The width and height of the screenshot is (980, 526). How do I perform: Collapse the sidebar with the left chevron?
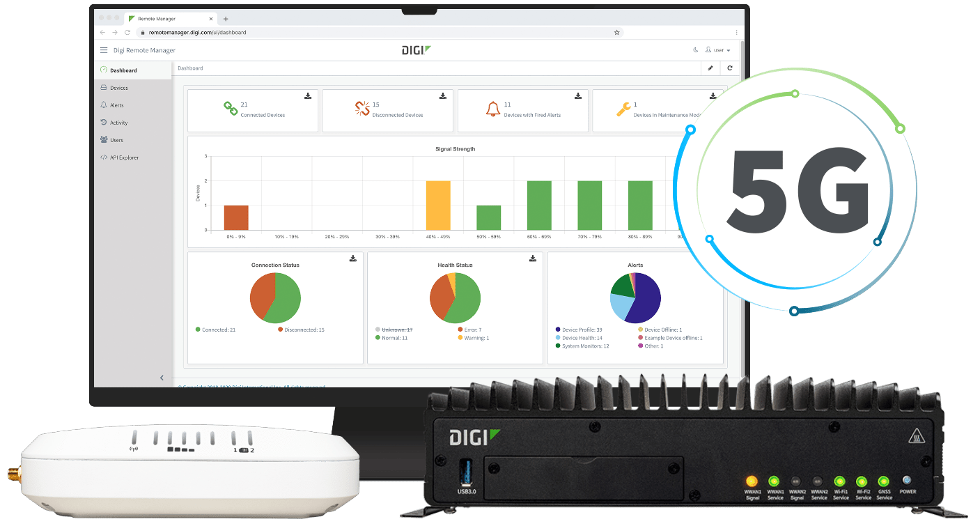click(x=162, y=378)
